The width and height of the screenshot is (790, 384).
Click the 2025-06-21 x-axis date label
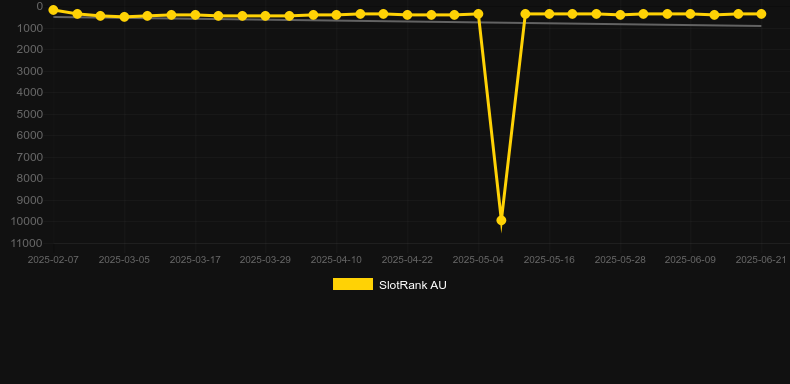point(761,260)
